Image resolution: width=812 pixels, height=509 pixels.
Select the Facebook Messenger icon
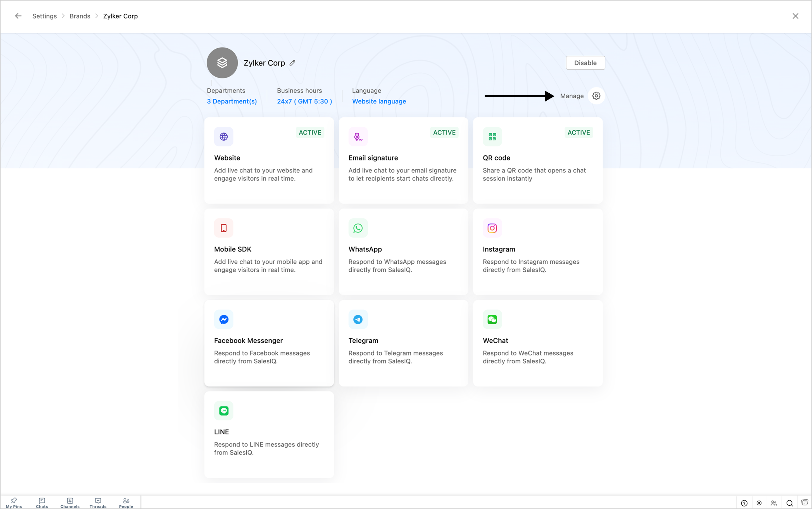(224, 319)
